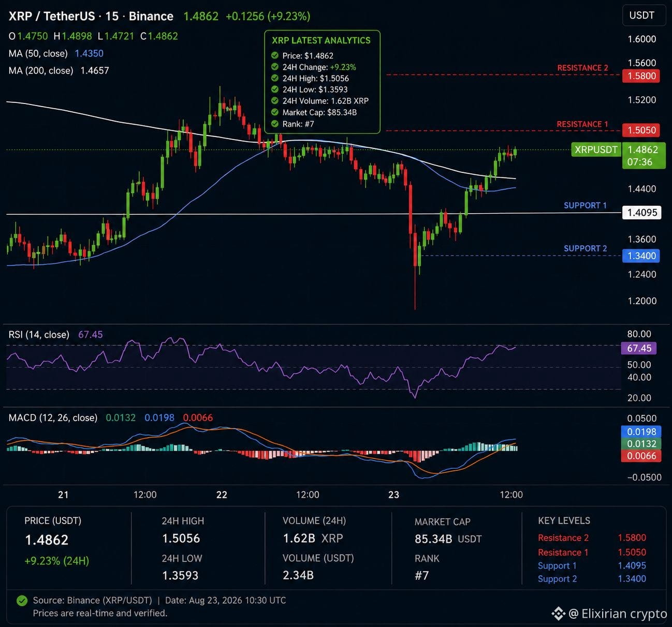Viewport: 672px width, 627px height.
Task: Click Support 1 row in Key Levels
Action: (592, 566)
